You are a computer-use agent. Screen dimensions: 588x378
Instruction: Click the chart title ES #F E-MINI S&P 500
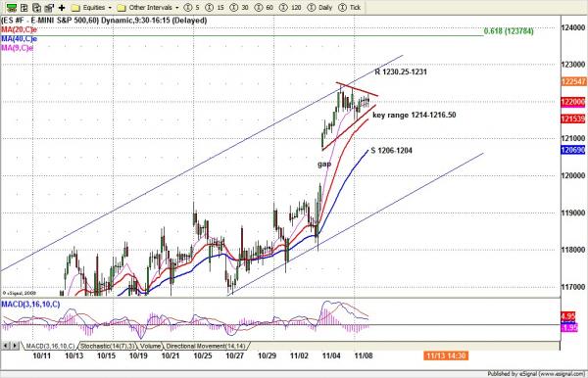[104, 21]
